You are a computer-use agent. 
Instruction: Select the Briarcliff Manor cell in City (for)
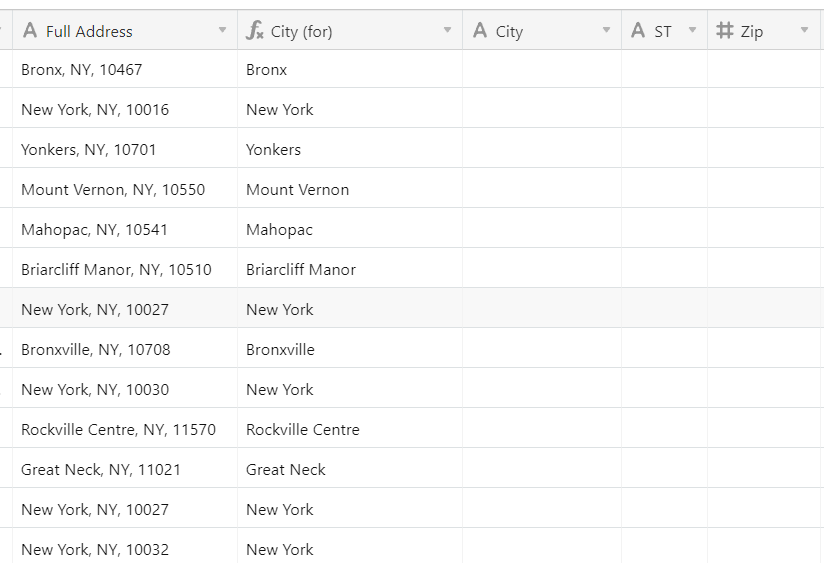[x=350, y=269]
